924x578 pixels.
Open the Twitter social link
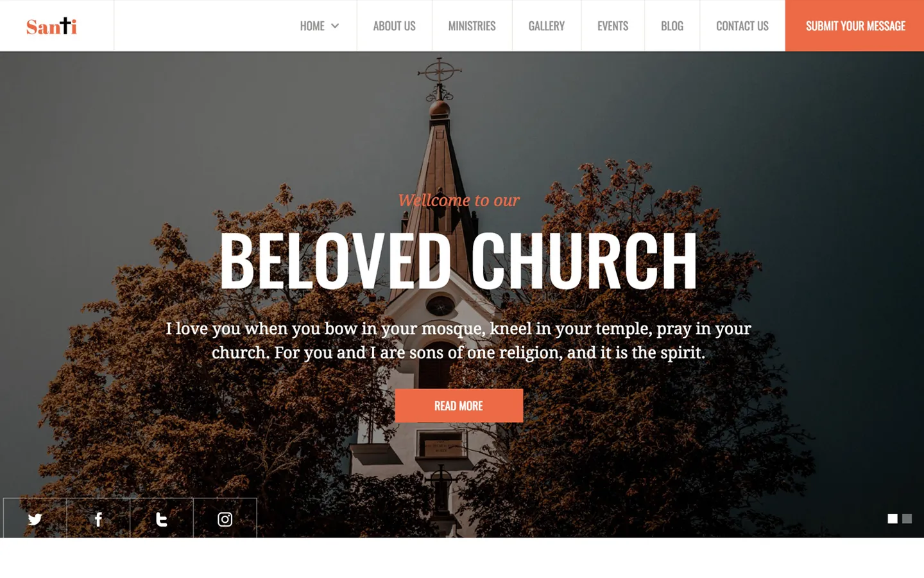(x=35, y=518)
